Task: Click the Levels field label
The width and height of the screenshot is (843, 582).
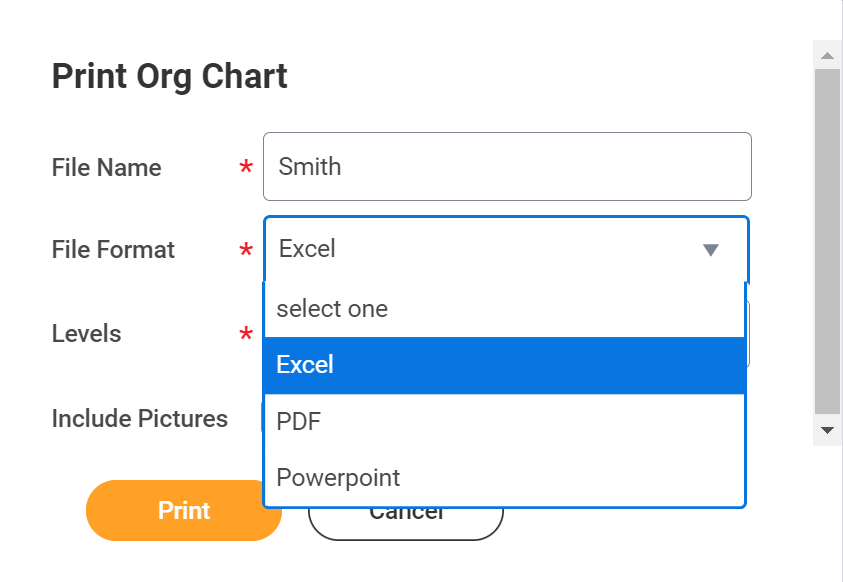Action: [x=86, y=333]
